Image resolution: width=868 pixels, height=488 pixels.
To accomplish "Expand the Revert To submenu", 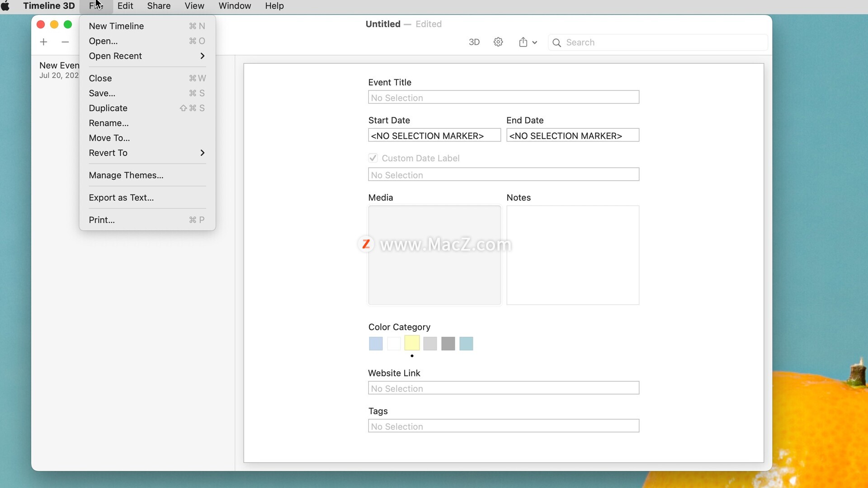I will (x=147, y=153).
